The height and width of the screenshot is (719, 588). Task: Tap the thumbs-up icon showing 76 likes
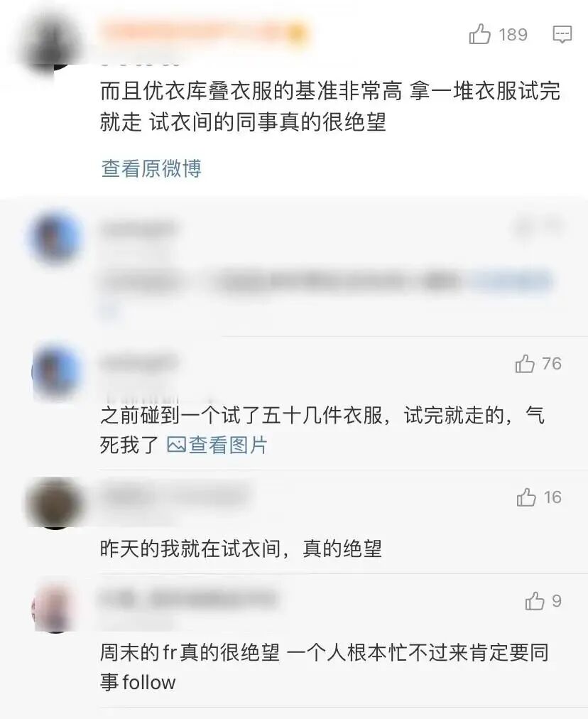click(525, 364)
